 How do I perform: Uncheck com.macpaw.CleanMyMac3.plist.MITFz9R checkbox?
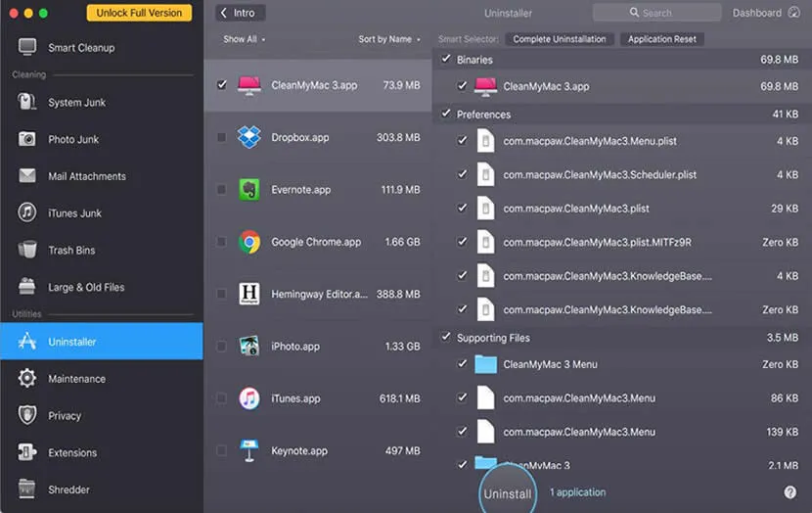click(x=462, y=242)
